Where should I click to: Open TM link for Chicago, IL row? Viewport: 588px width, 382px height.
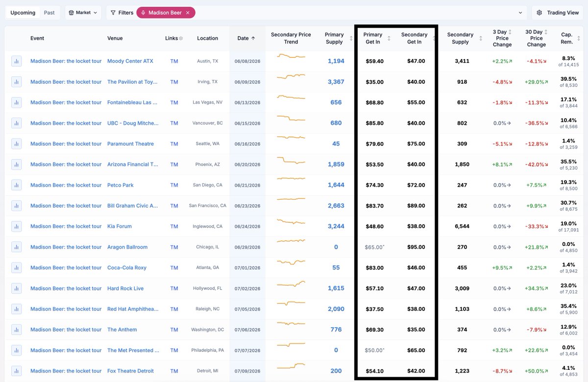174,247
